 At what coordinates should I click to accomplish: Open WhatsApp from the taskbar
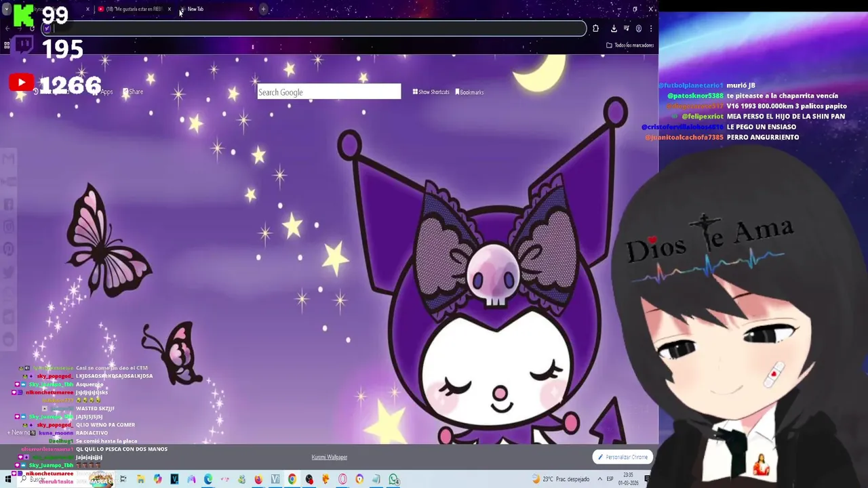393,479
